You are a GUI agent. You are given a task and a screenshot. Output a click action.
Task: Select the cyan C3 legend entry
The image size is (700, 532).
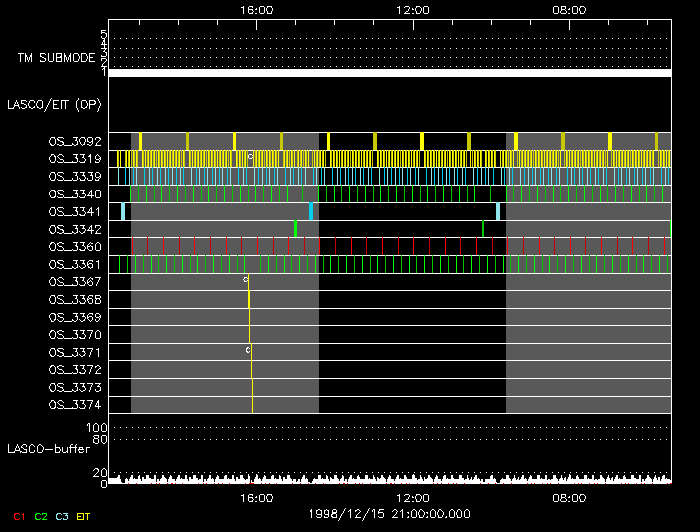coord(62,515)
